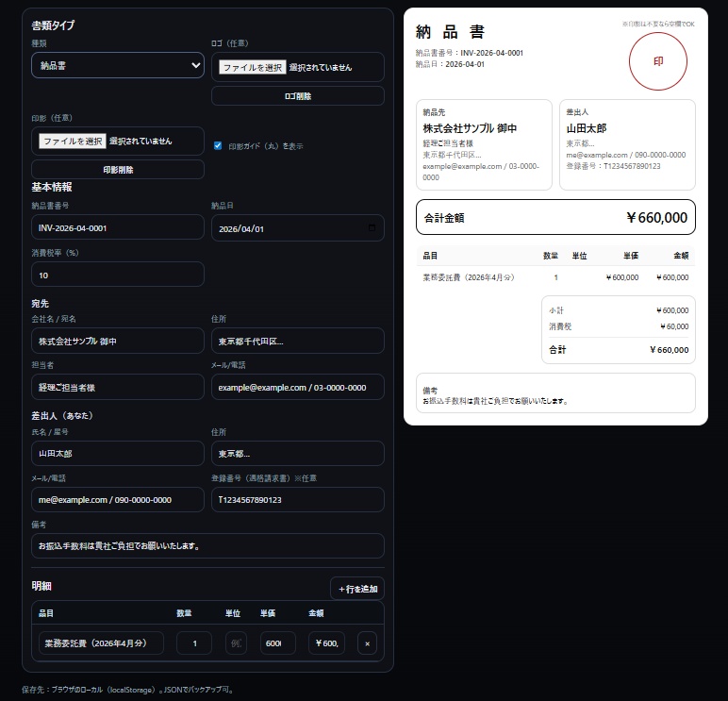
Task: Edit the 品目 field 業務委託費（2026年4月分）
Action: click(x=101, y=643)
